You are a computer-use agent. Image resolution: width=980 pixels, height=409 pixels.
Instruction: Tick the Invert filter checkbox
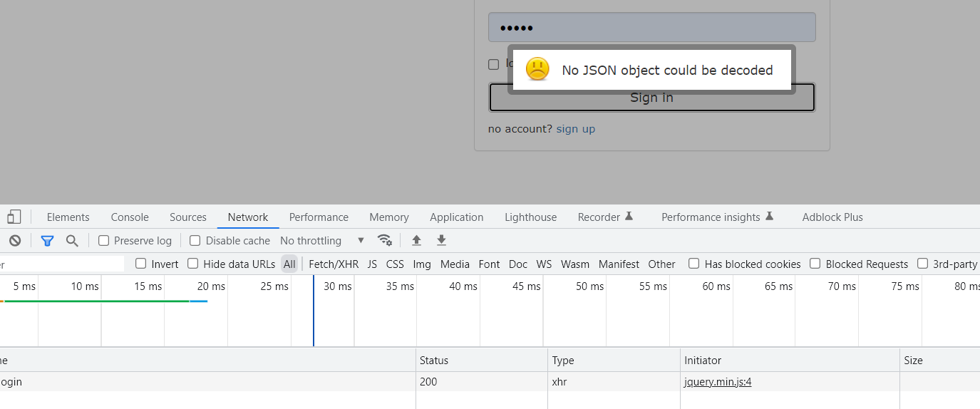141,264
